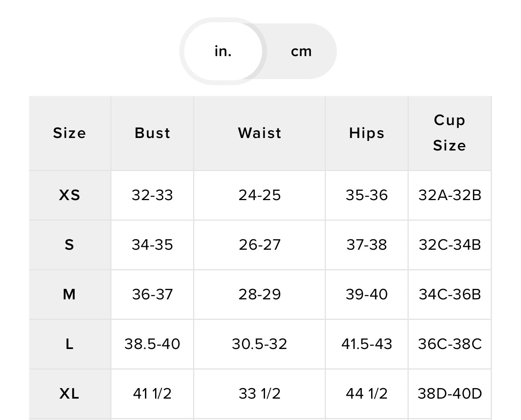Click the Bust column header
The image size is (521, 420).
pos(152,133)
